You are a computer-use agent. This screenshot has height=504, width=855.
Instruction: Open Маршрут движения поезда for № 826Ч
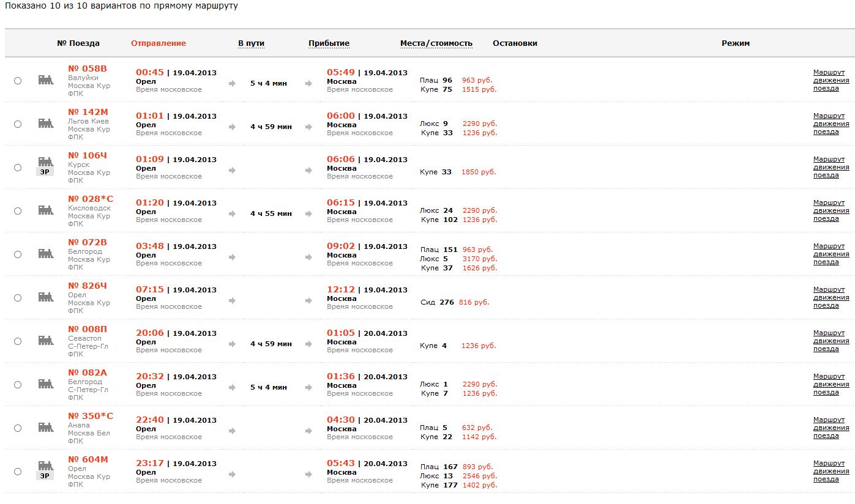coord(831,297)
